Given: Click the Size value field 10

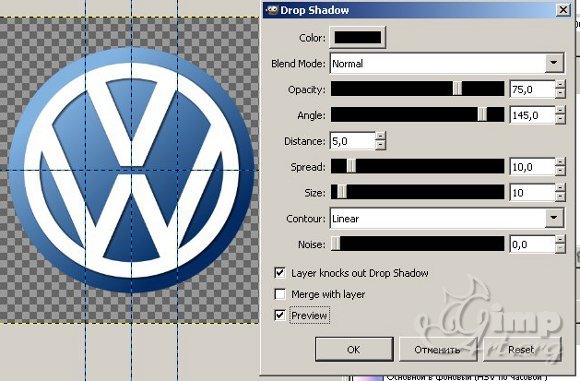Looking at the screenshot, I should coord(532,193).
